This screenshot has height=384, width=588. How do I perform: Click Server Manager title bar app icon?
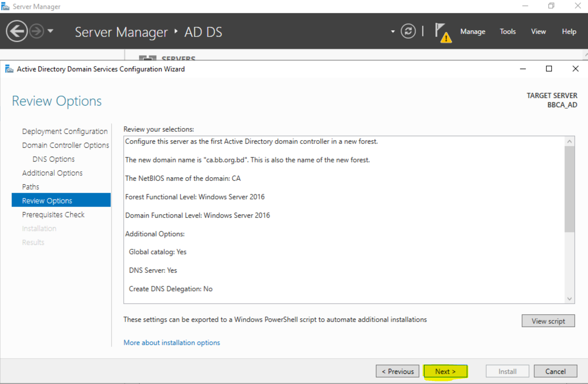(5, 6)
